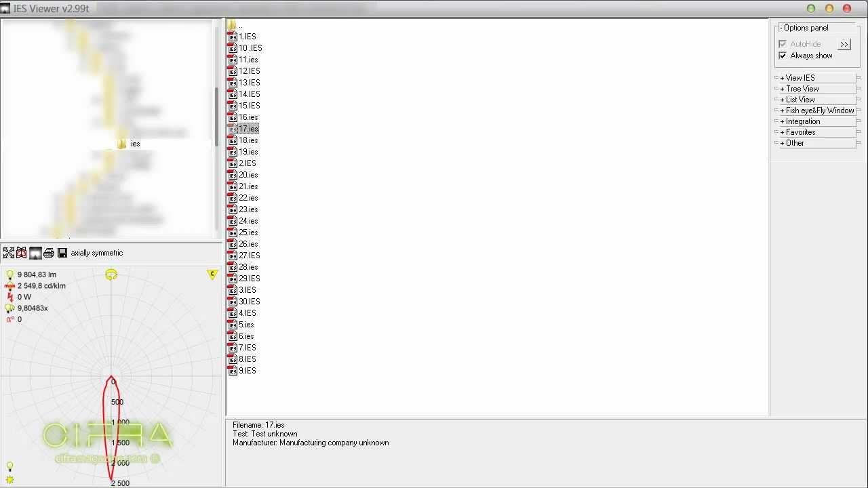The width and height of the screenshot is (868, 488).
Task: Click the red photometric curve view icon
Action: [22, 253]
